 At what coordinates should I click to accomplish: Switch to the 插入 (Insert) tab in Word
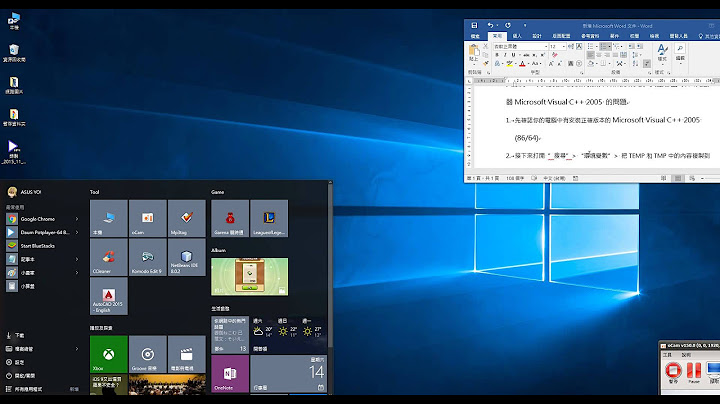[x=518, y=36]
